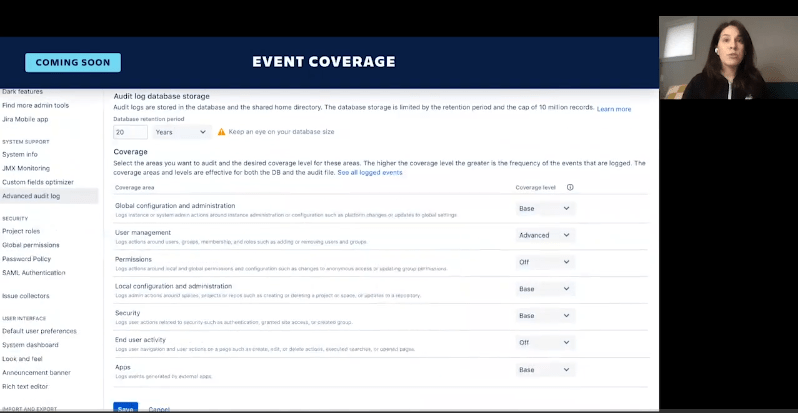Navigate to Custom fields optimizer
This screenshot has height=413, width=798.
(x=37, y=182)
